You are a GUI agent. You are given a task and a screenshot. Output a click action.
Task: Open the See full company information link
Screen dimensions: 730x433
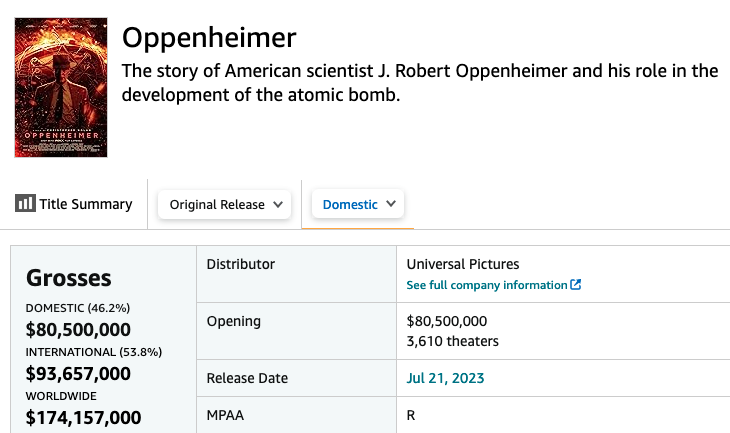pos(493,285)
